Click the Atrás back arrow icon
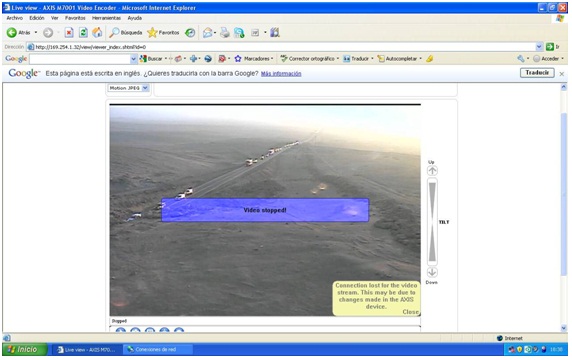572x360 pixels. pos(12,33)
